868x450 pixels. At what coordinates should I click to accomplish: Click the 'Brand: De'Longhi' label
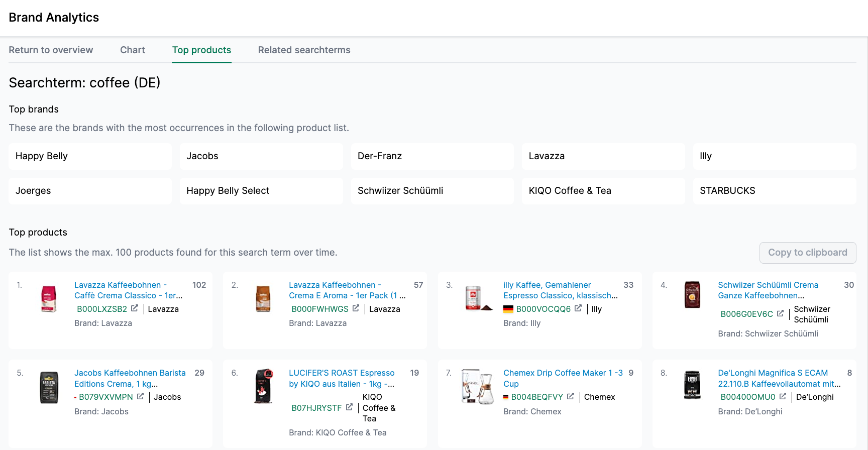[x=750, y=411]
